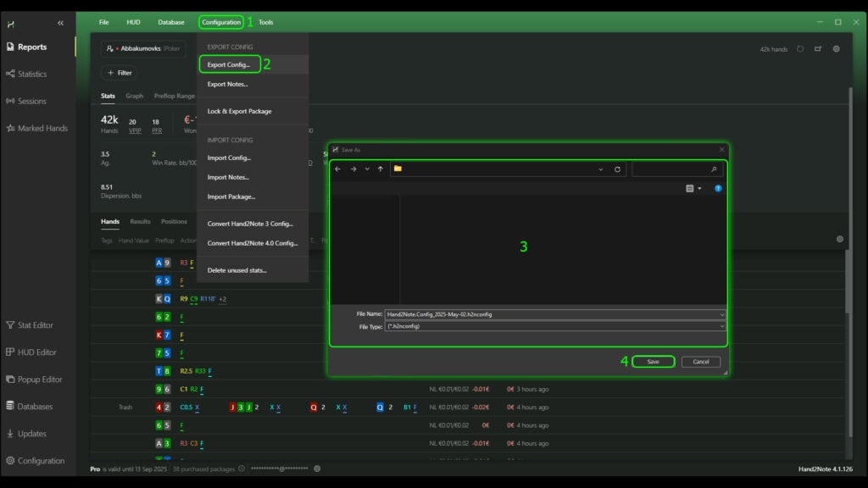Collapse the left sidebar with double-chevron icon

(59, 23)
